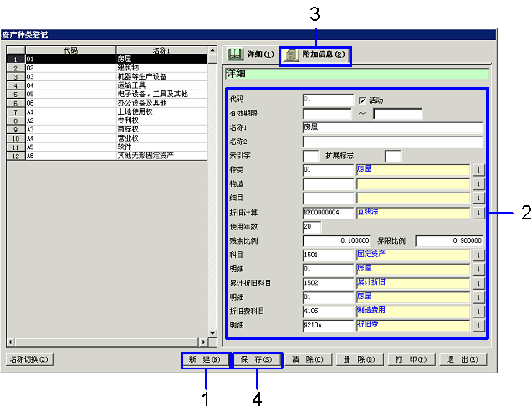The width and height of the screenshot is (532, 412).
Task: Click the 代码 column header
Action: click(70, 50)
